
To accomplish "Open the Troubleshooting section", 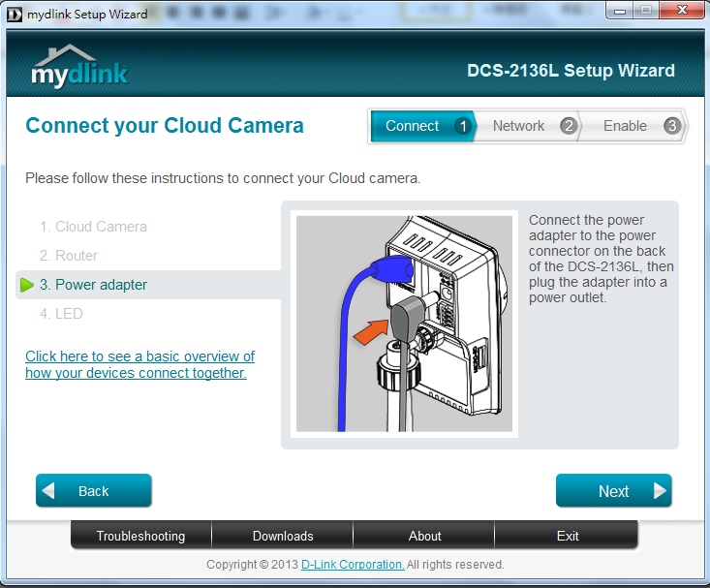I will pos(140,536).
